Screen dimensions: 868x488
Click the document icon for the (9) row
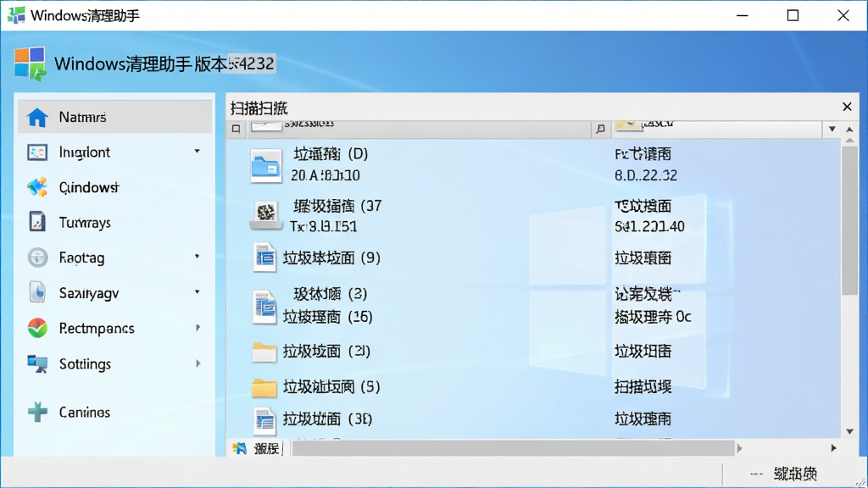click(x=264, y=258)
